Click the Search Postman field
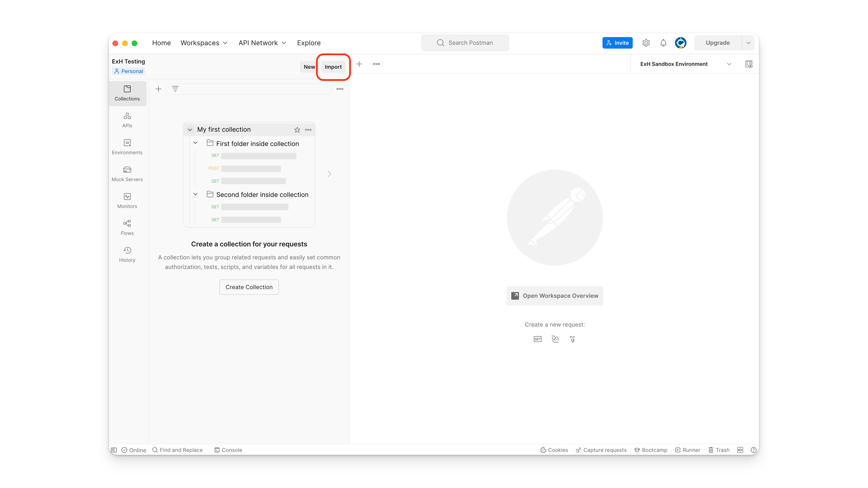868x488 pixels. click(x=465, y=43)
